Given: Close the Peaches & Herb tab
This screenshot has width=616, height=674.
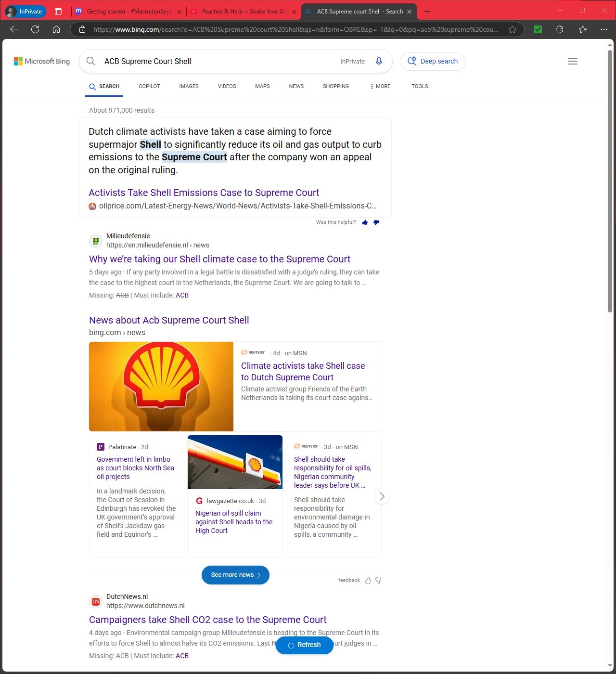Looking at the screenshot, I should coord(294,12).
